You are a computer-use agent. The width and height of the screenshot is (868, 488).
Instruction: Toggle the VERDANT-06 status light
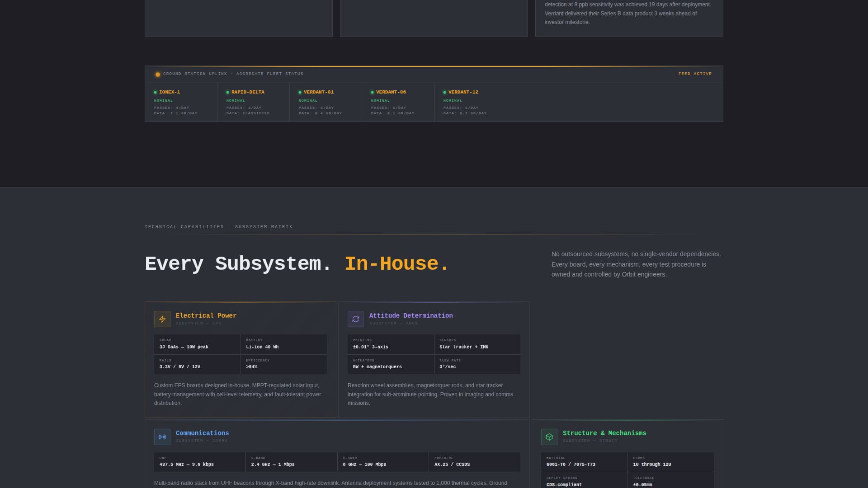[372, 92]
